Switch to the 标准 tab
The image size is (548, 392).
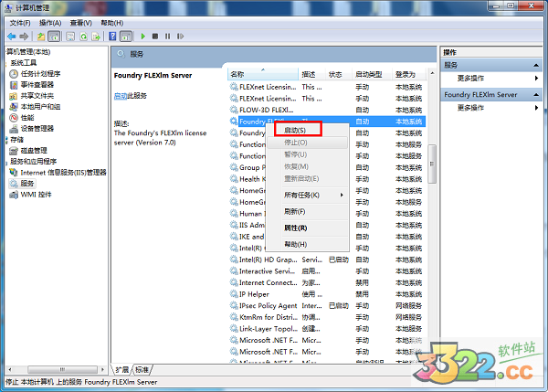142,370
